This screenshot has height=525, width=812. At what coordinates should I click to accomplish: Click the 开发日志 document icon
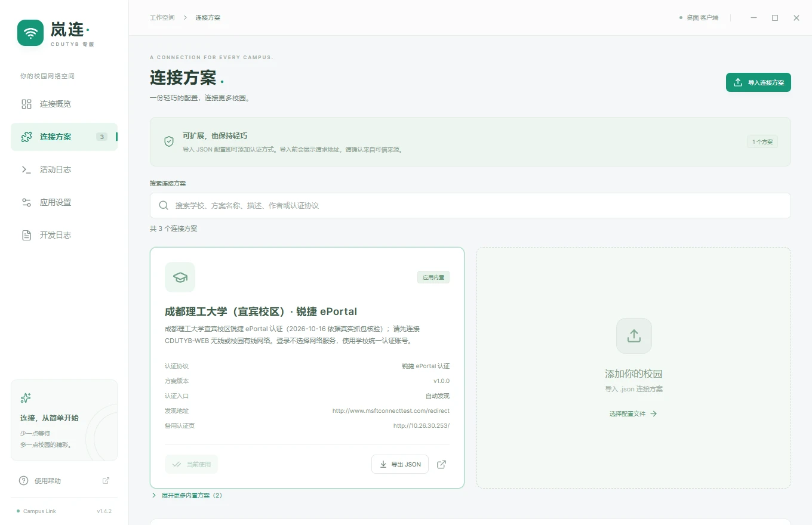click(x=26, y=235)
